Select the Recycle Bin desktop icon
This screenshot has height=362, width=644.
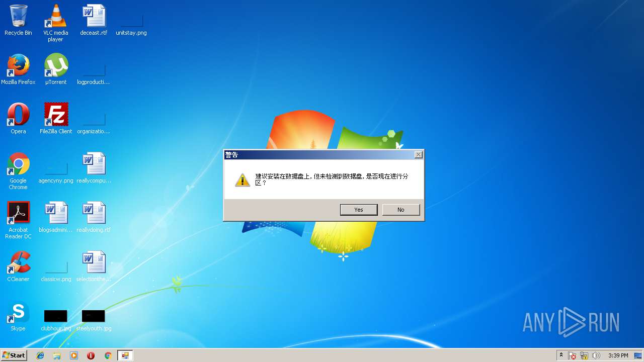click(18, 21)
